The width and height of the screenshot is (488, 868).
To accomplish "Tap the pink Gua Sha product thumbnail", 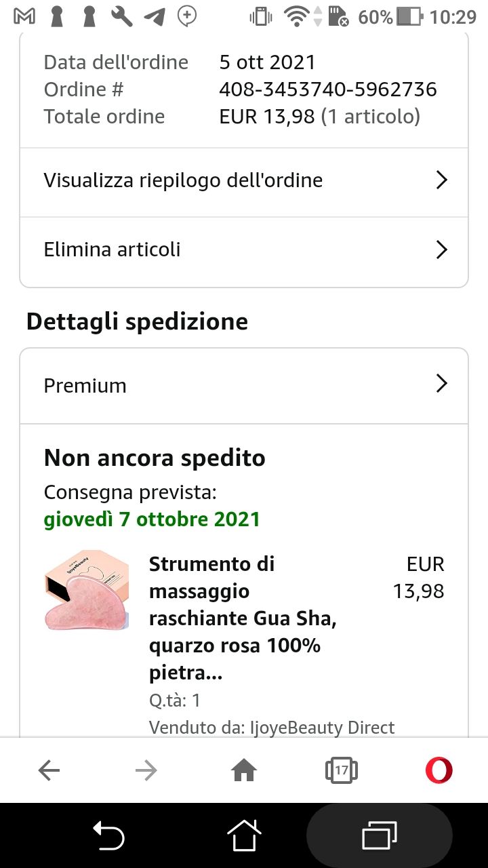I will coord(86,590).
